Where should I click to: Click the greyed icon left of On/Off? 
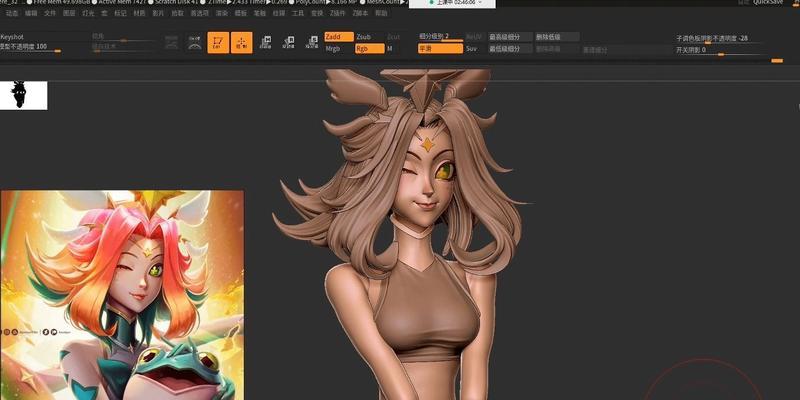point(172,43)
